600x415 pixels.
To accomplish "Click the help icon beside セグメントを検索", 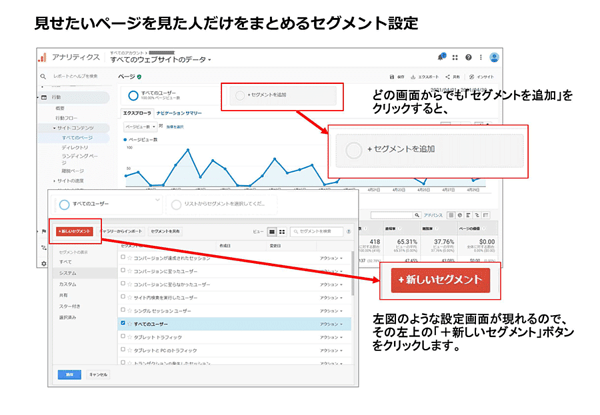I will pos(349,231).
